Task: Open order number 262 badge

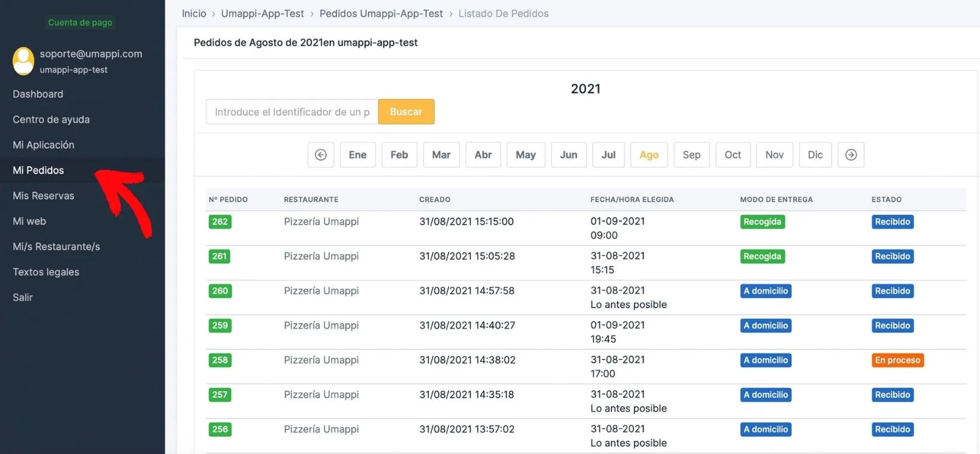Action: coord(220,222)
